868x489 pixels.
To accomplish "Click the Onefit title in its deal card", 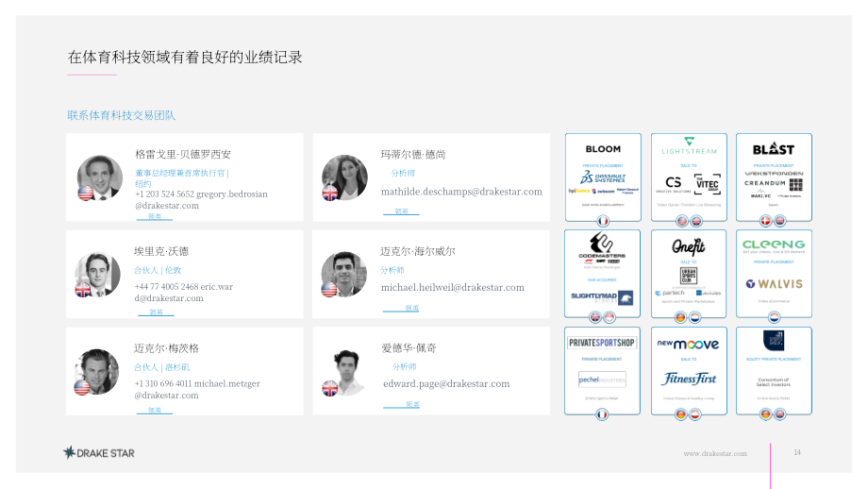I will tap(689, 246).
